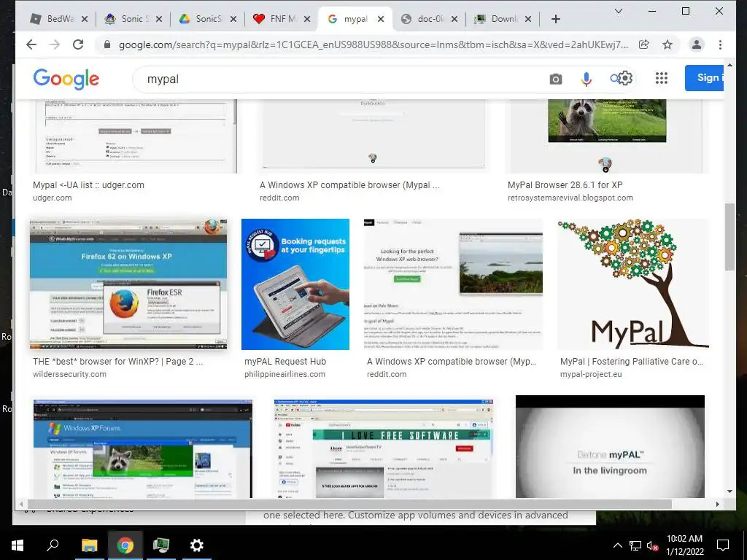Screen dimensions: 747x560
Task: Open the Google apps grid
Action: coord(661,78)
